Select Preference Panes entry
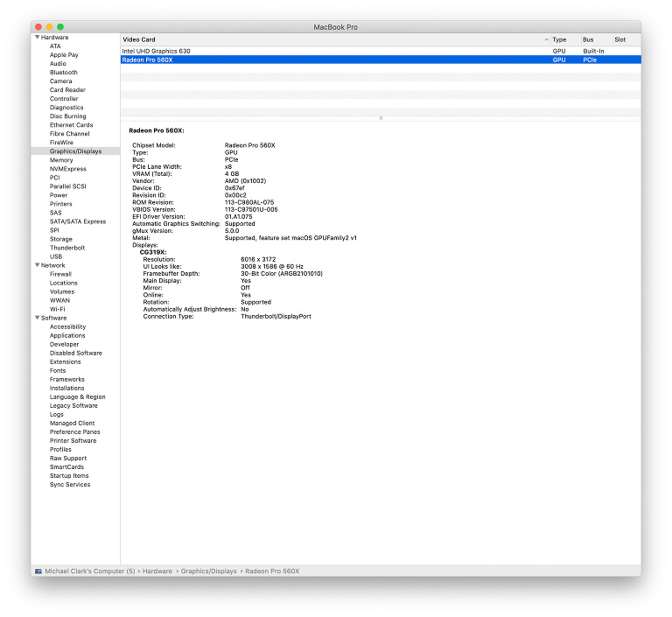Viewport: 672px width, 617px height. pos(75,432)
